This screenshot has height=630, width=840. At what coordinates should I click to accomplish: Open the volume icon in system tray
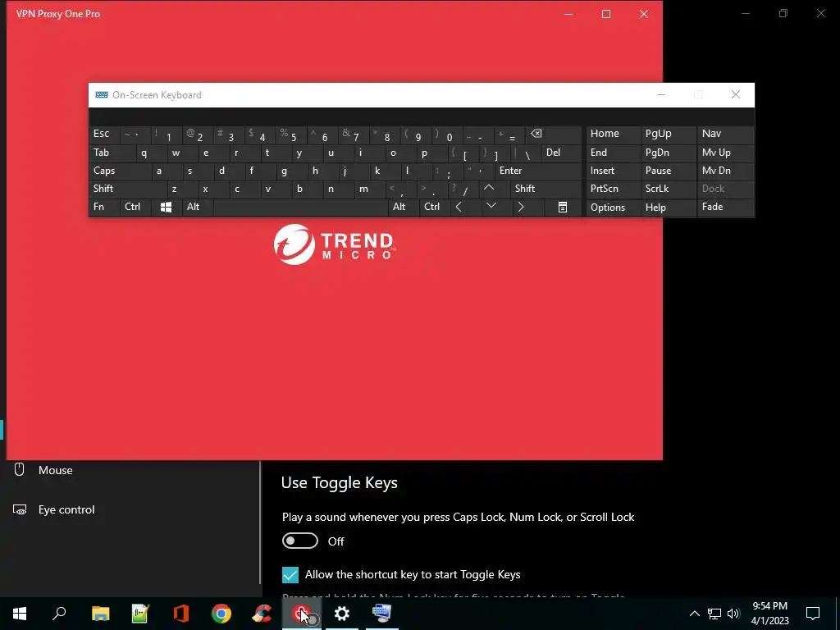click(733, 614)
